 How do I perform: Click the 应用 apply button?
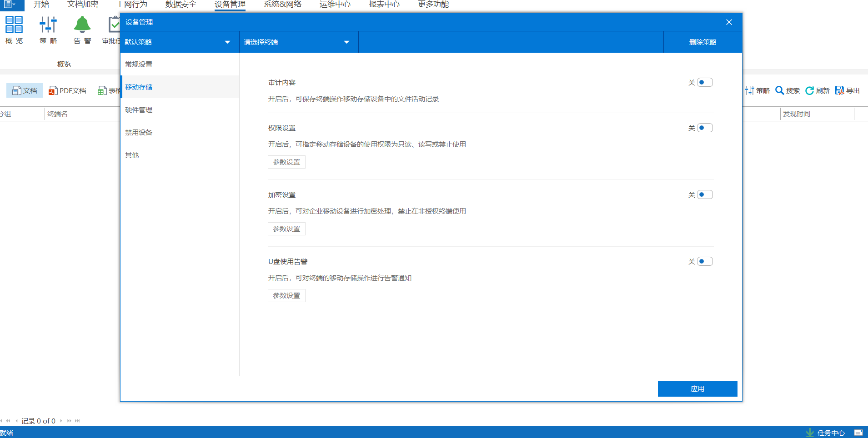[x=697, y=388]
